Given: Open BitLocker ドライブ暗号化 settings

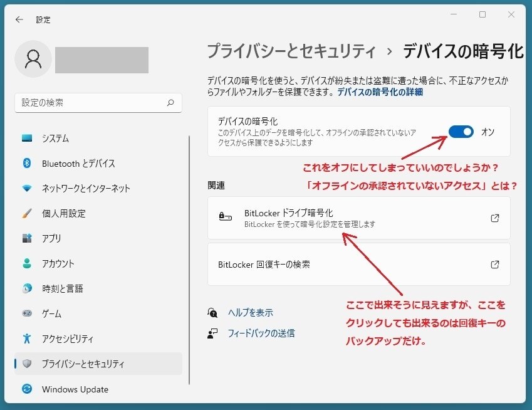Looking at the screenshot, I should (359, 218).
